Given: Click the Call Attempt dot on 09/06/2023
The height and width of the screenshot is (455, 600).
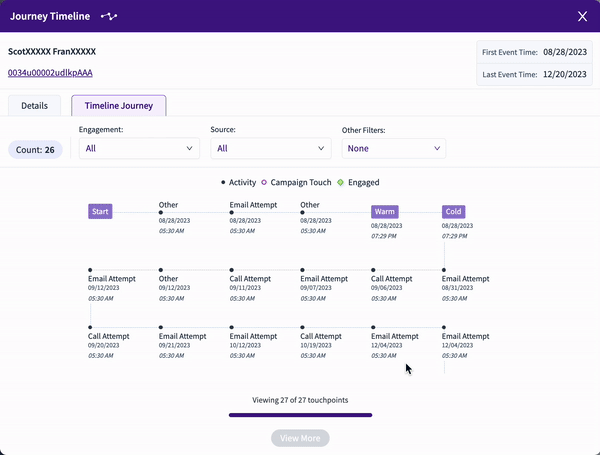Looking at the screenshot, I should pos(373,270).
